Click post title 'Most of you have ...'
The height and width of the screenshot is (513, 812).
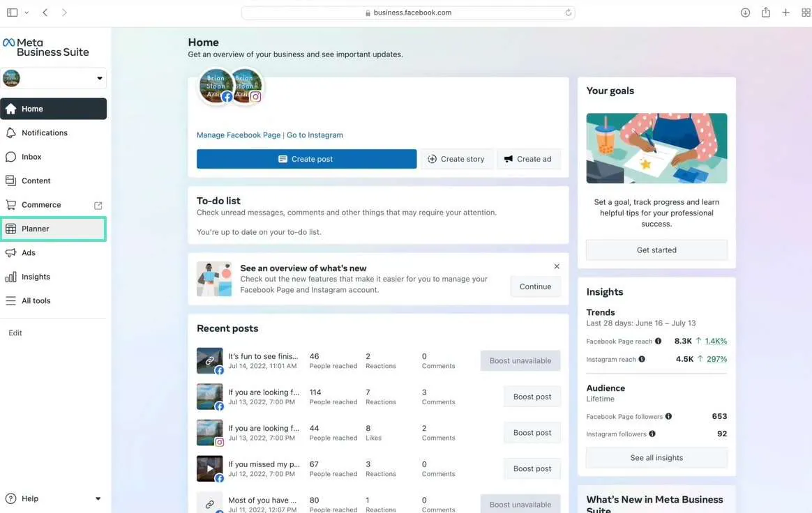pyautogui.click(x=262, y=500)
